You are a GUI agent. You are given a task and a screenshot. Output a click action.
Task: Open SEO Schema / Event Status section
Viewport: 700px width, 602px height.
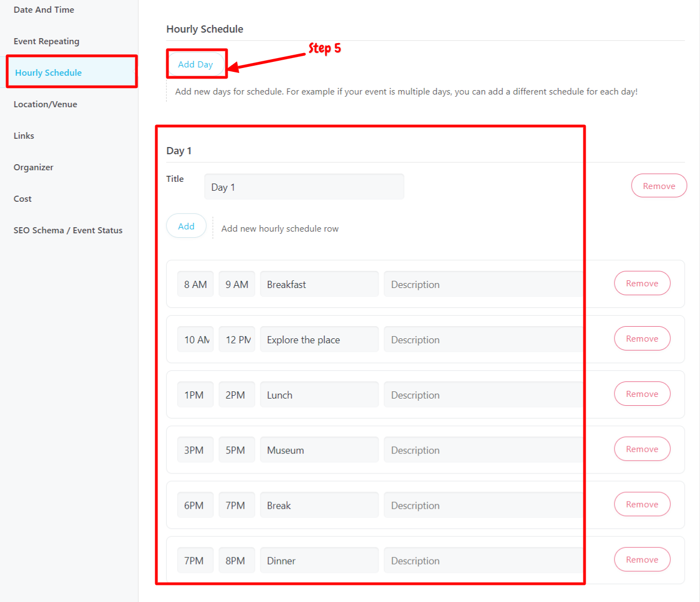(68, 231)
